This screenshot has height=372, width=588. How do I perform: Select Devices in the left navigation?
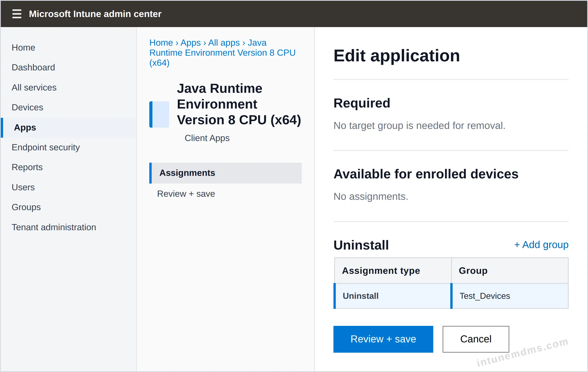27,107
